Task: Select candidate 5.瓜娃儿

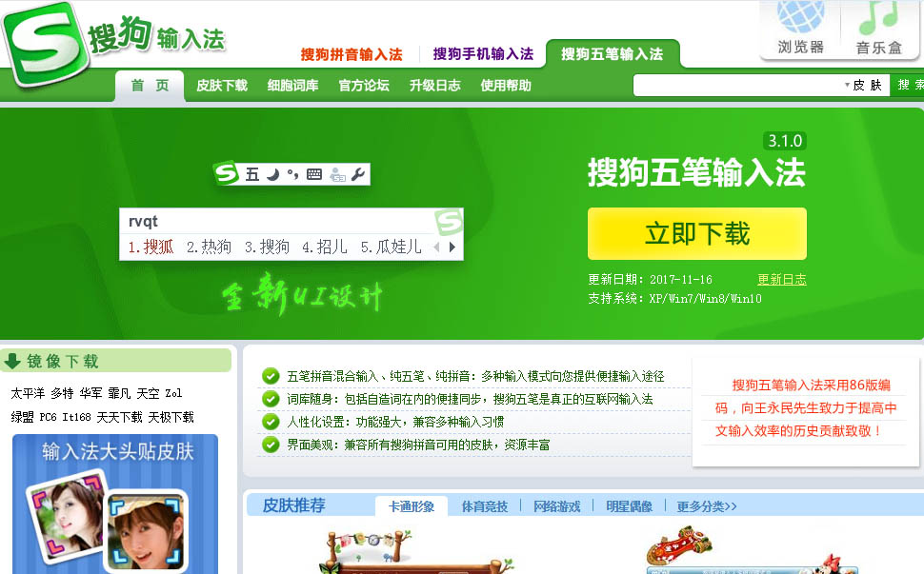Action: pos(392,247)
